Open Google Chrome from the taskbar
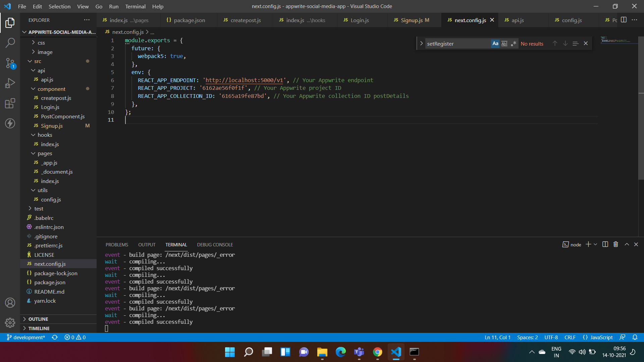The width and height of the screenshot is (644, 362). [377, 352]
